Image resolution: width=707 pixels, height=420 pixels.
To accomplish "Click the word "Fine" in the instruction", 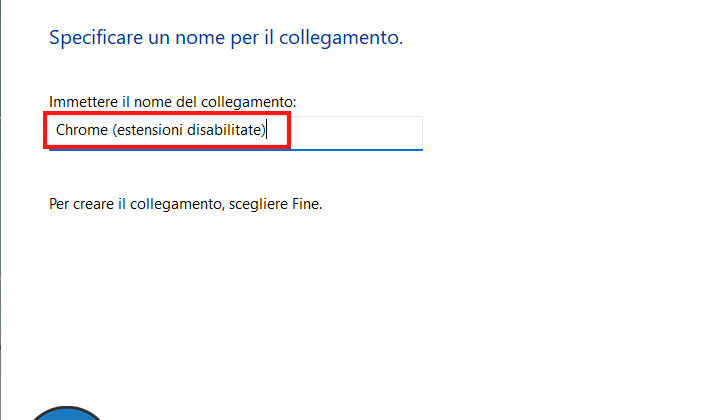I will click(307, 204).
